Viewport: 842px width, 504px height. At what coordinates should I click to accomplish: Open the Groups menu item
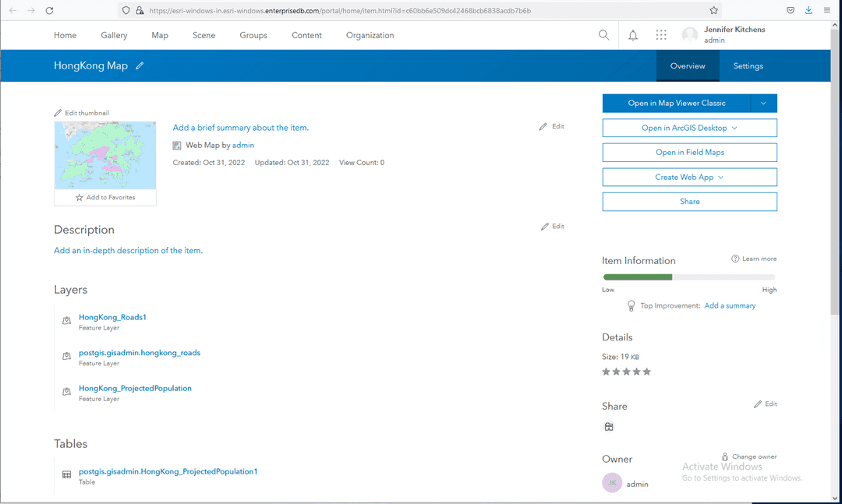[x=253, y=35]
